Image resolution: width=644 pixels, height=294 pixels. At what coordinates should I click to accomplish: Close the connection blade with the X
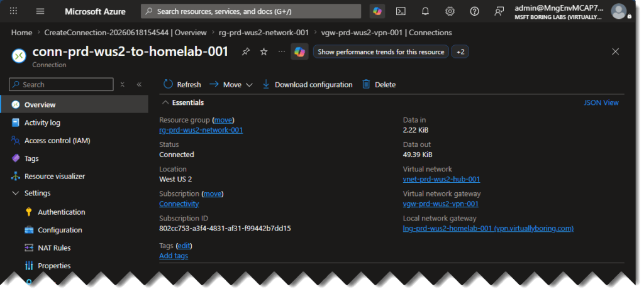click(x=615, y=52)
